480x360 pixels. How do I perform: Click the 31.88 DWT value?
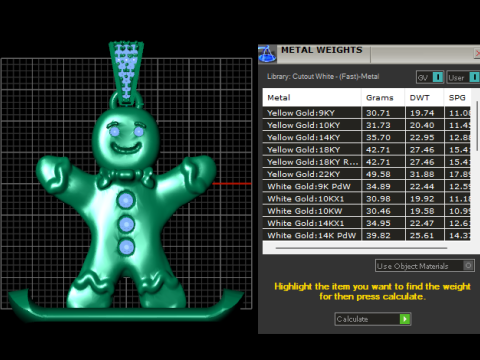(x=422, y=174)
